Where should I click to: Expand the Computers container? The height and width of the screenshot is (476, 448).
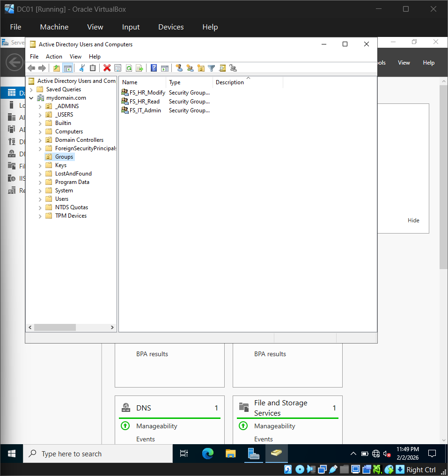[x=40, y=132]
